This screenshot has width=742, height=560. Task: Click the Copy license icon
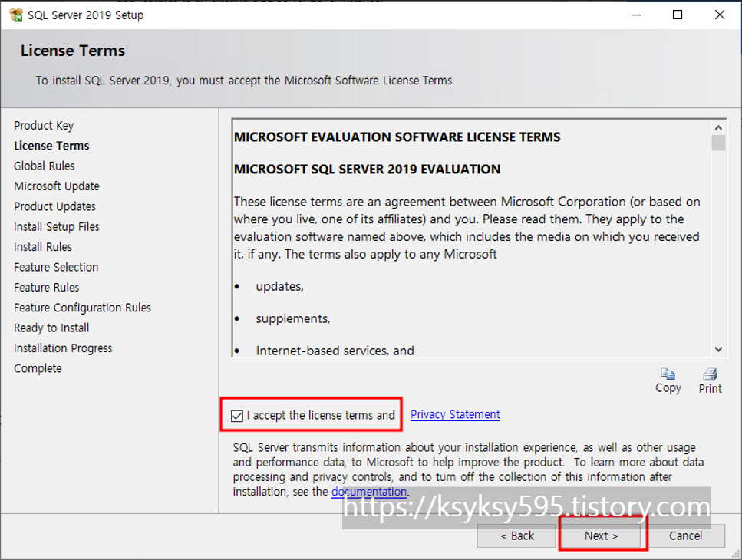point(668,374)
